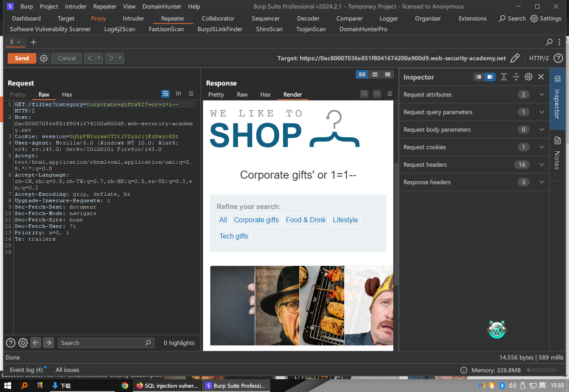The height and width of the screenshot is (392, 569).
Task: Edit the target with pencil icon
Action: pyautogui.click(x=515, y=58)
